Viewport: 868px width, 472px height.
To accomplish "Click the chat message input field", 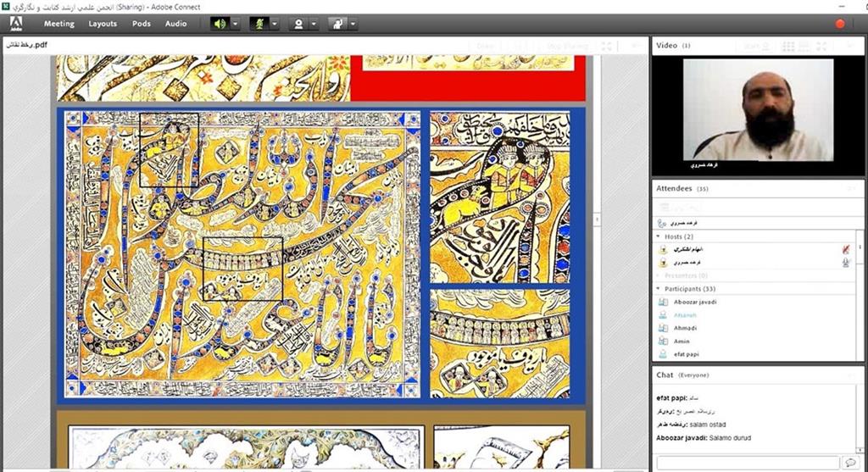I will [748, 462].
